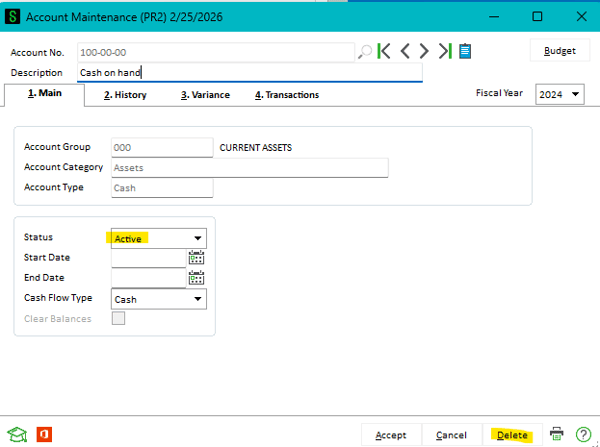Click the account number lookup magnifier icon
The width and height of the screenshot is (600, 447).
(x=365, y=51)
